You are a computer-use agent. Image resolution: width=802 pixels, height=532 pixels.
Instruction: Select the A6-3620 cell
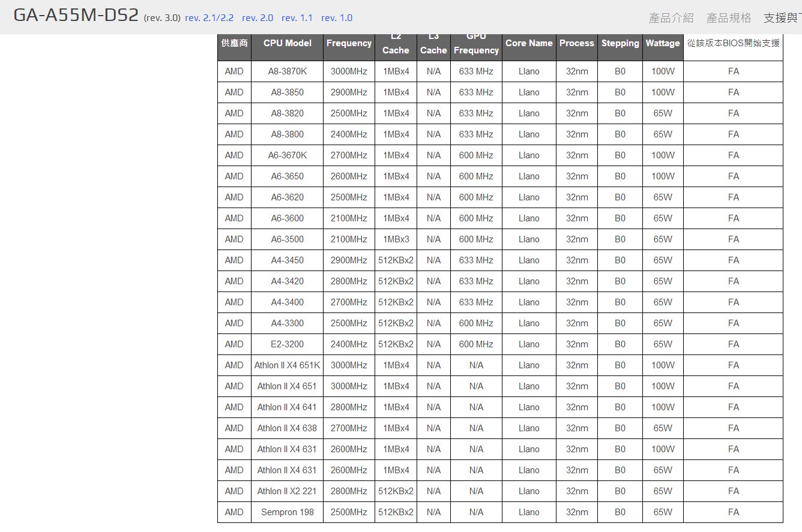pyautogui.click(x=288, y=197)
